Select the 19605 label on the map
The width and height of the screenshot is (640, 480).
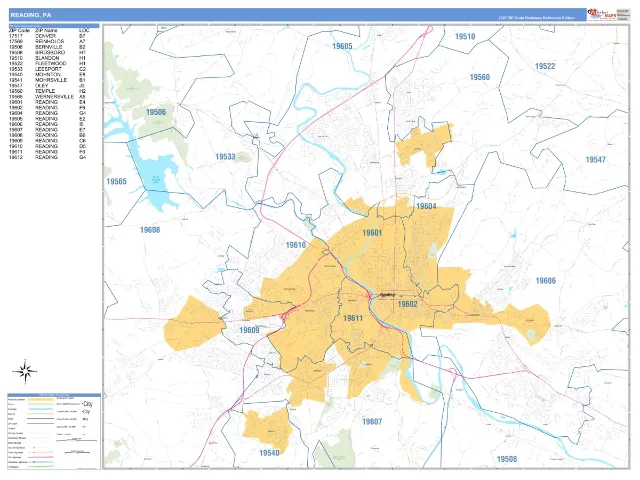point(342,46)
